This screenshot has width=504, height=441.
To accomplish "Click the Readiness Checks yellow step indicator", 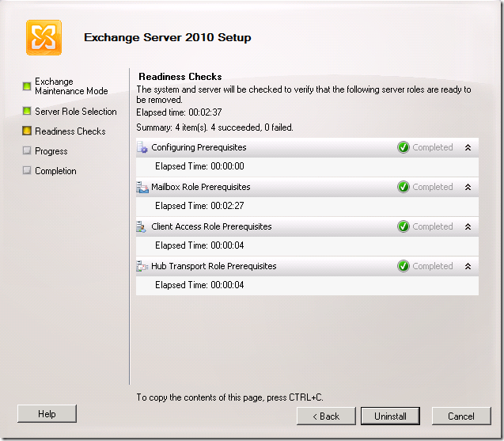I will pyautogui.click(x=27, y=131).
